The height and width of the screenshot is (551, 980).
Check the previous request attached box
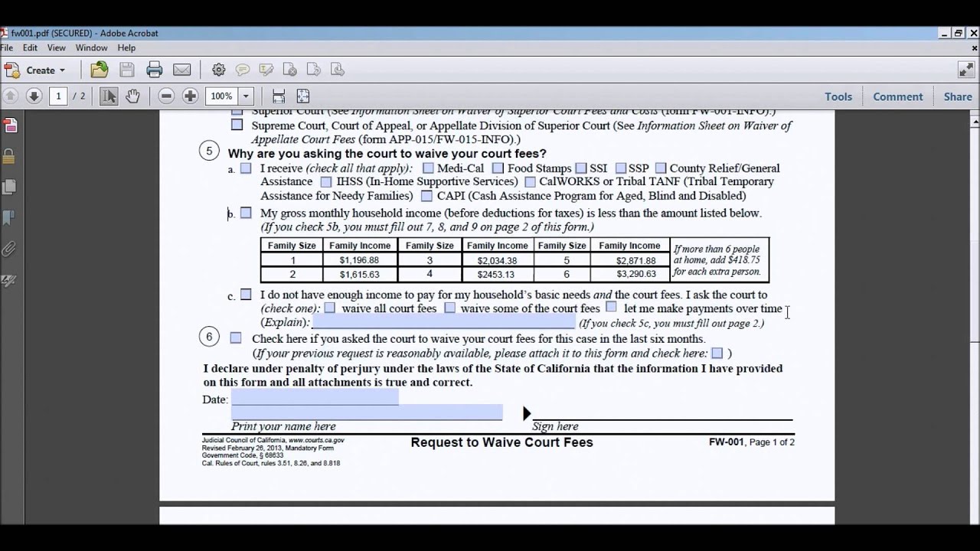717,353
